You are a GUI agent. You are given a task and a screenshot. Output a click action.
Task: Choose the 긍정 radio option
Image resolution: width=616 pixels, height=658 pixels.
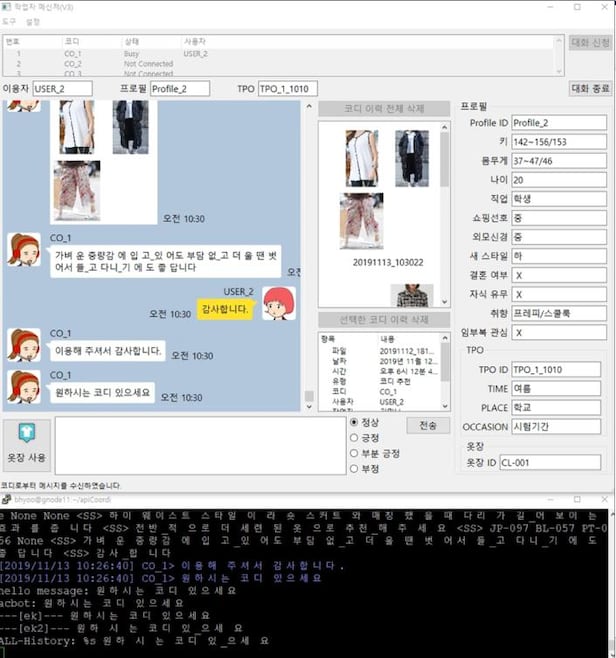tap(355, 437)
